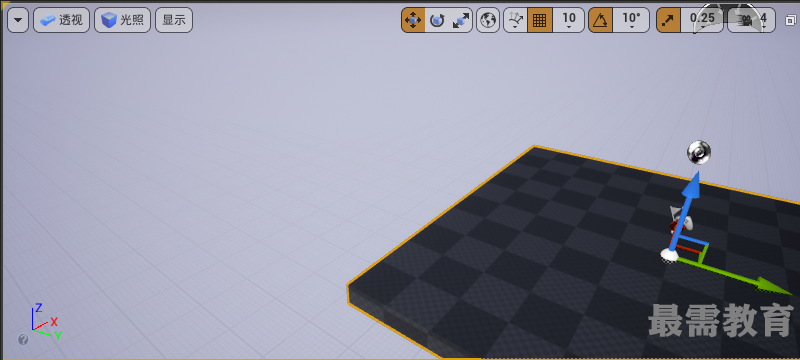Open the 显示 show flags menu
Image resolution: width=800 pixels, height=360 pixels.
(174, 20)
